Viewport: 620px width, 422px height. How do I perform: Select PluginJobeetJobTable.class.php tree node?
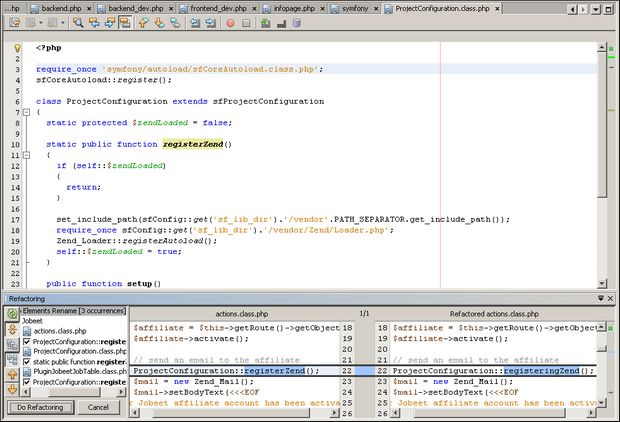[x=75, y=372]
